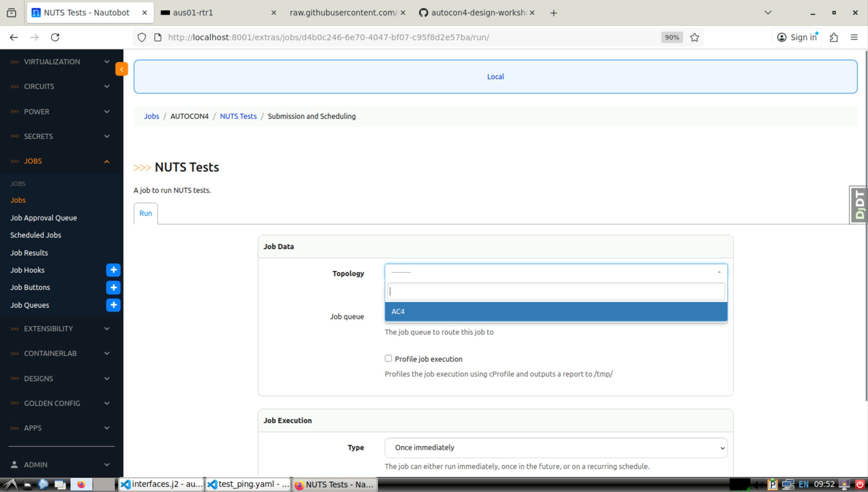This screenshot has height=492, width=868.
Task: Reload the current page
Action: pyautogui.click(x=55, y=37)
